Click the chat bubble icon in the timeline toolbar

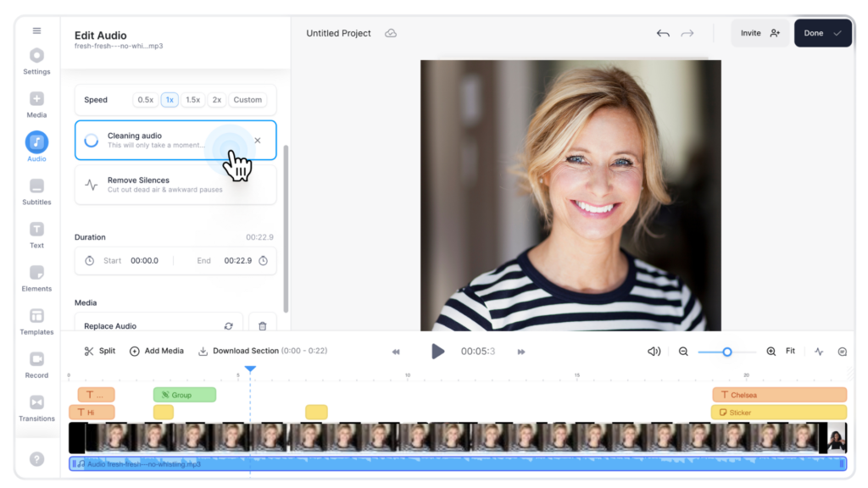[x=843, y=352]
